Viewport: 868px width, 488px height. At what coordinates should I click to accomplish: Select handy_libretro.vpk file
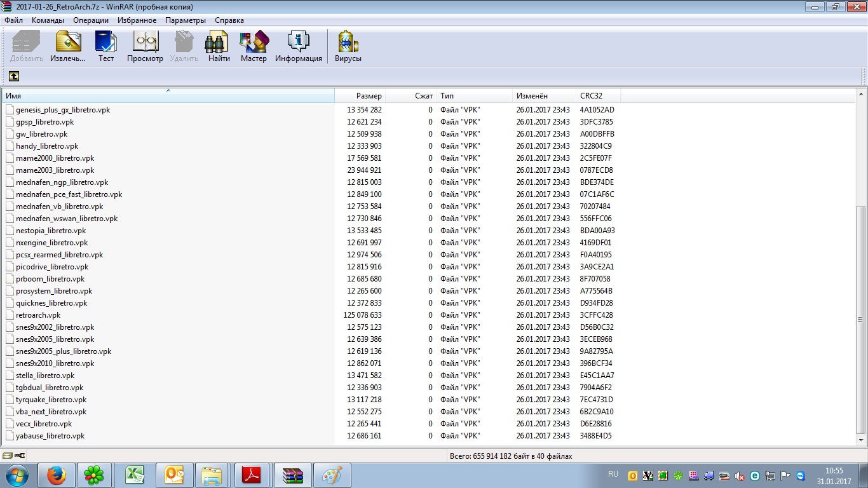point(47,146)
